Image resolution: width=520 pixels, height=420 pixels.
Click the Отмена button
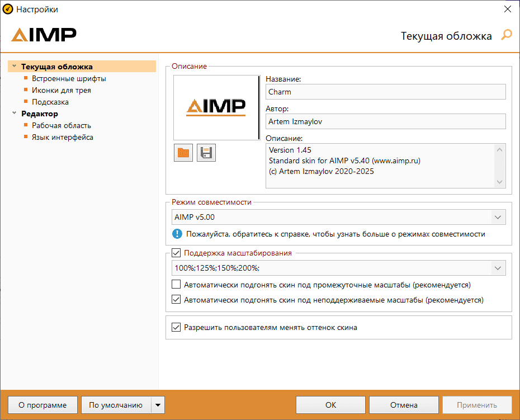(x=404, y=405)
